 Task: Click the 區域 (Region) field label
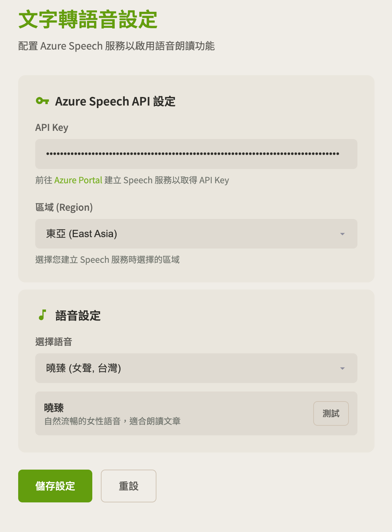(64, 208)
